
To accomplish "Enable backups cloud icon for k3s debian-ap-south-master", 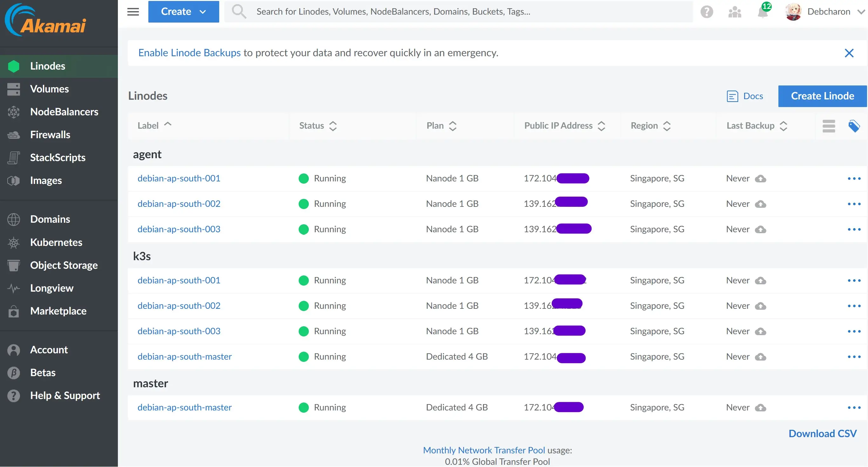I will point(760,357).
